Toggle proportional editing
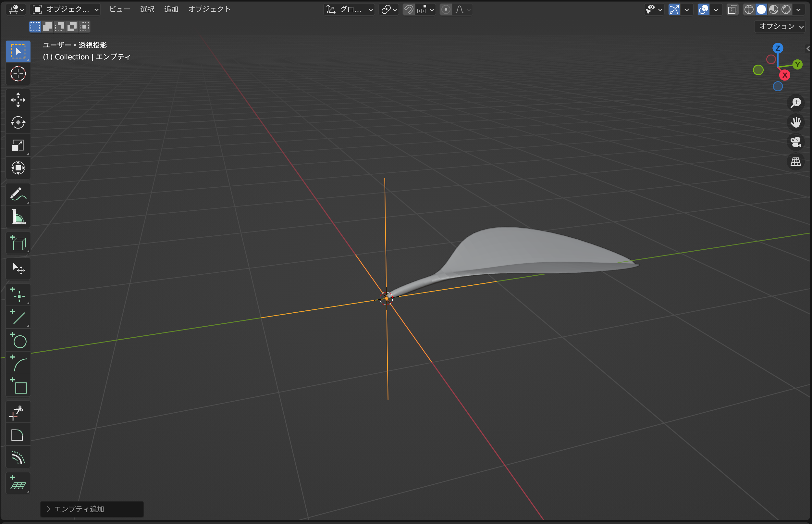Viewport: 812px width, 524px height. click(446, 9)
